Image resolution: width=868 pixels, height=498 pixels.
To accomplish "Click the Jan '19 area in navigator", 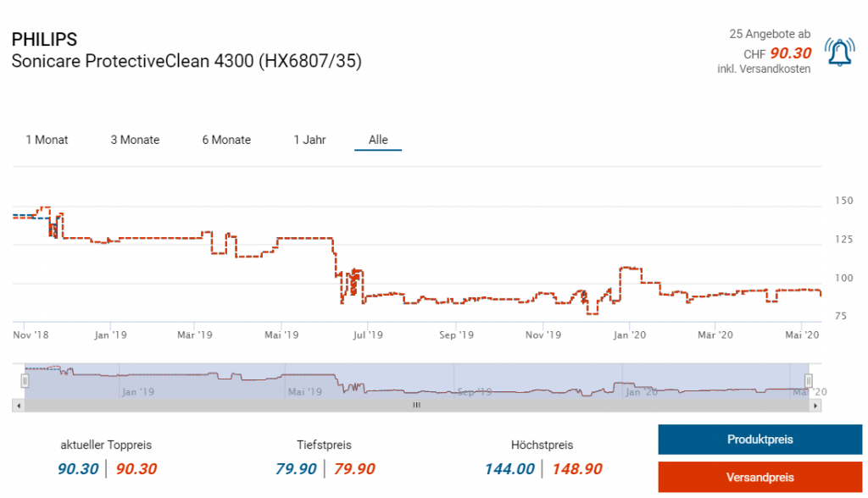I will [x=137, y=391].
